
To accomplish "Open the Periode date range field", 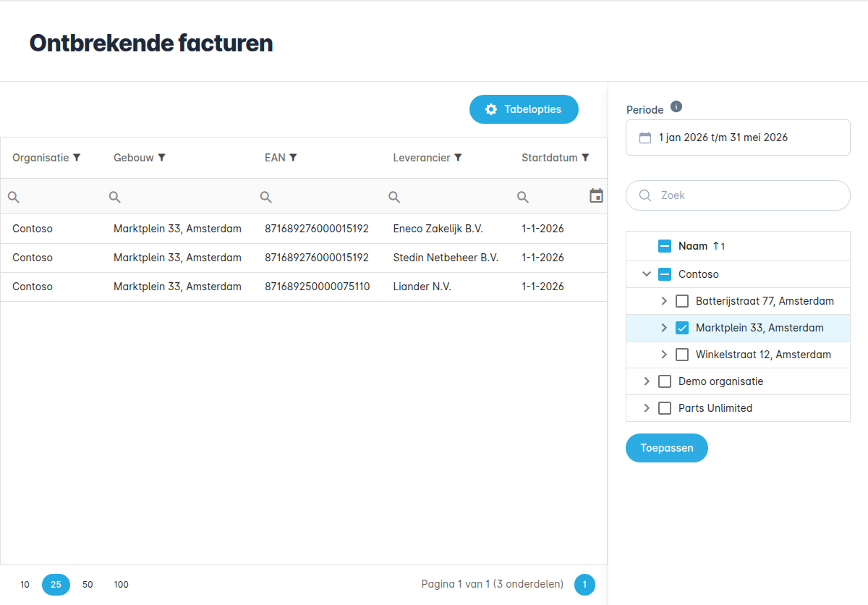I will [x=738, y=137].
